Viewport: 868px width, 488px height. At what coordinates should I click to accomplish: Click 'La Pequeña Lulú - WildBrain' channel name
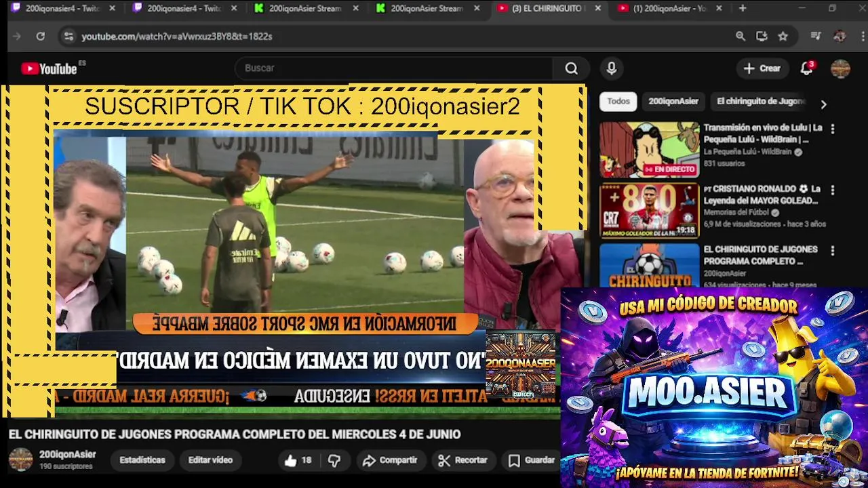(747, 152)
